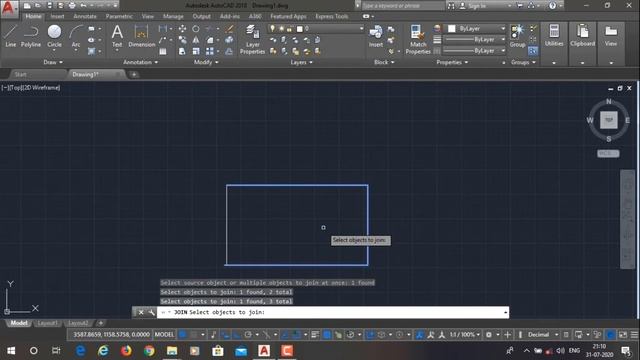
Task: Click the Move tool in Modify panel
Action: tap(182, 29)
